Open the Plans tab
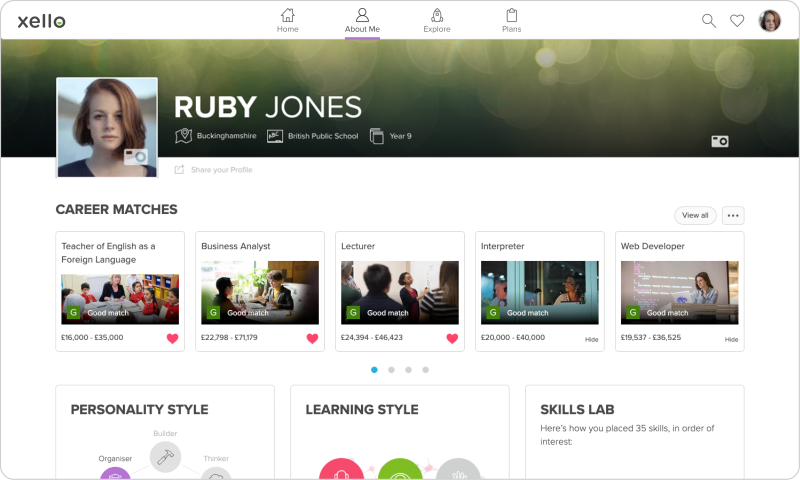800x480 pixels. click(511, 20)
